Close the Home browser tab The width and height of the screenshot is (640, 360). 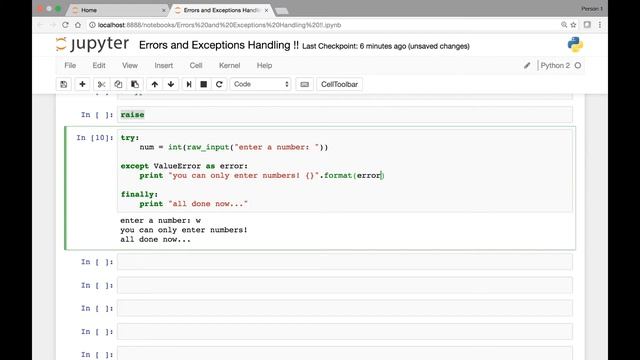[164, 10]
